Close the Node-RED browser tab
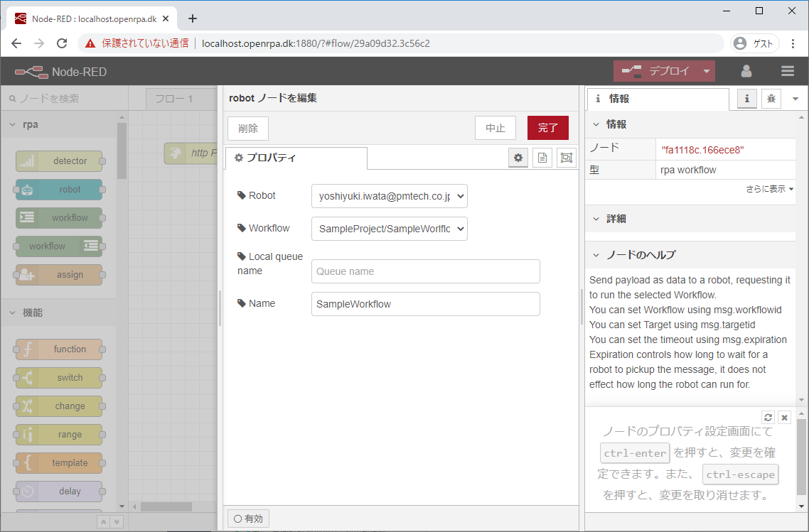Screen dimensions: 809x532 [166, 18]
